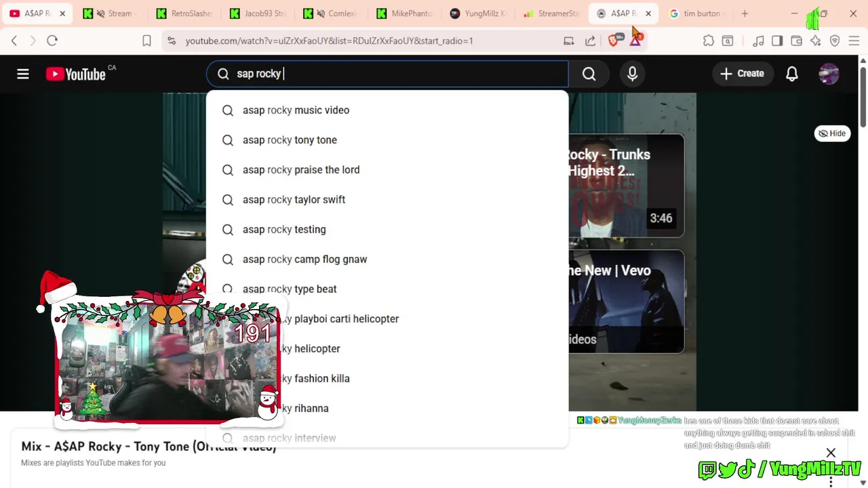Open the account avatar menu
Viewport: 868px width, 488px height.
coord(829,74)
